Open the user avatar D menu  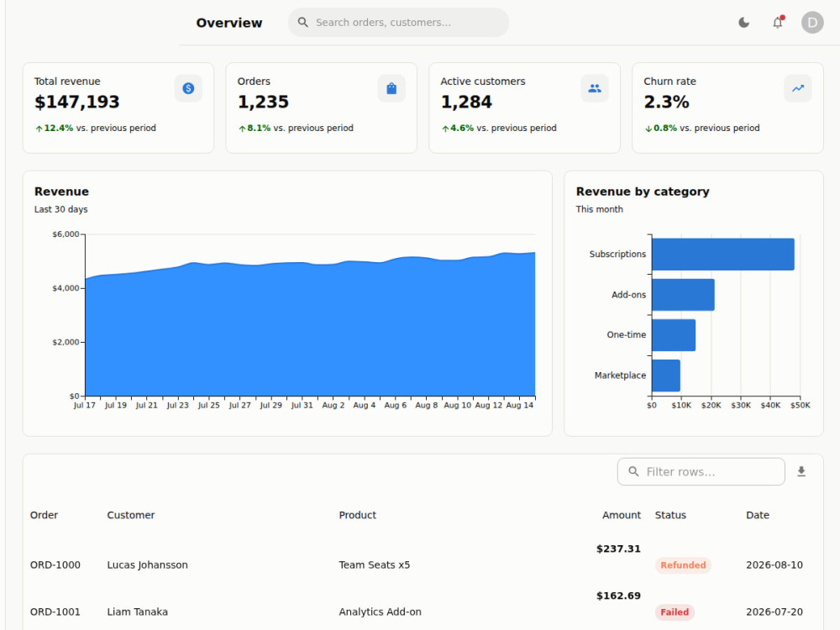812,23
